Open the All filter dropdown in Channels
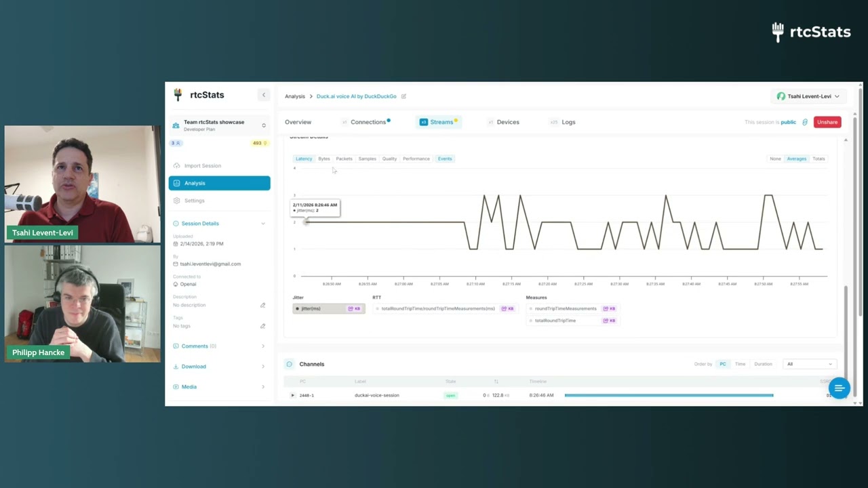The width and height of the screenshot is (868, 488). click(x=809, y=364)
